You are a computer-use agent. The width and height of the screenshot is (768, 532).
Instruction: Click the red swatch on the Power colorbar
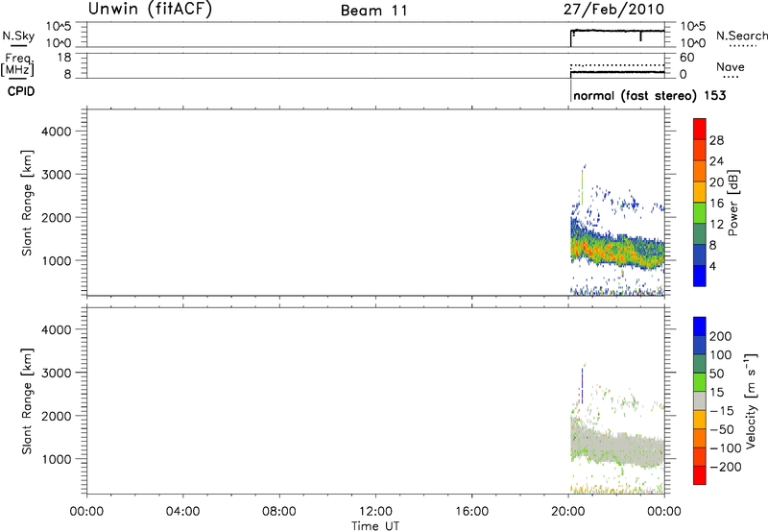(700, 129)
